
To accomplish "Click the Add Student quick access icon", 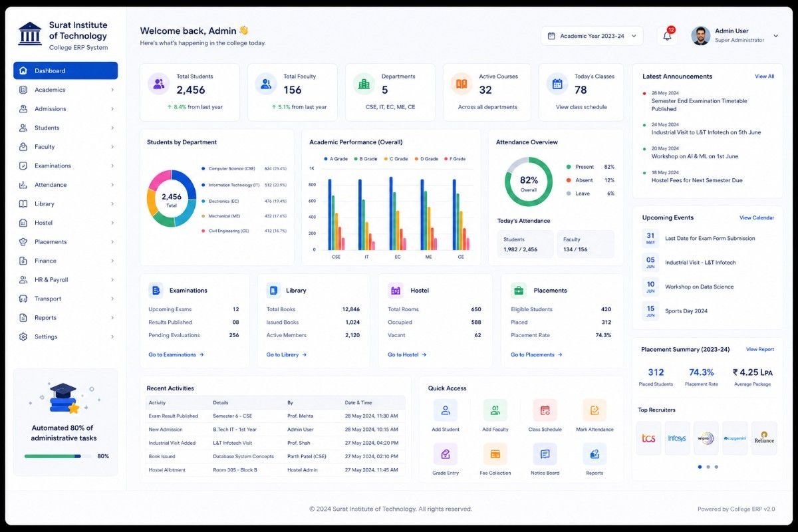I will tap(446, 410).
